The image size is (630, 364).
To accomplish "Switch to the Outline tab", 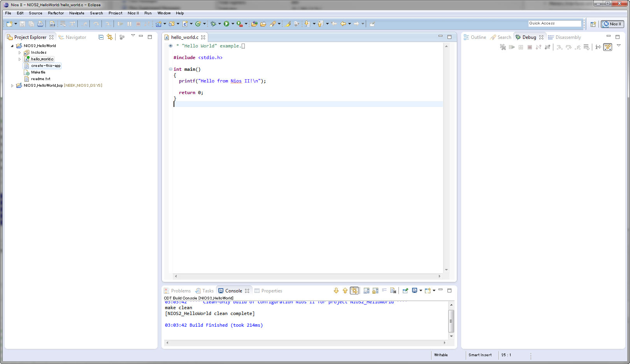I will (x=475, y=37).
